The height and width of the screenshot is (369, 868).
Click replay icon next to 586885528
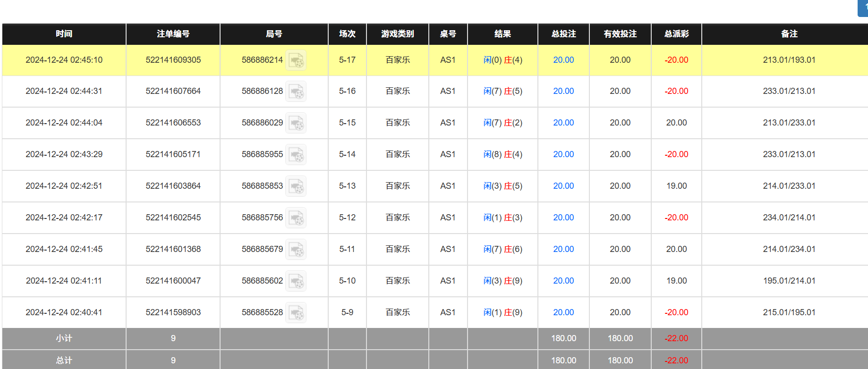point(296,313)
